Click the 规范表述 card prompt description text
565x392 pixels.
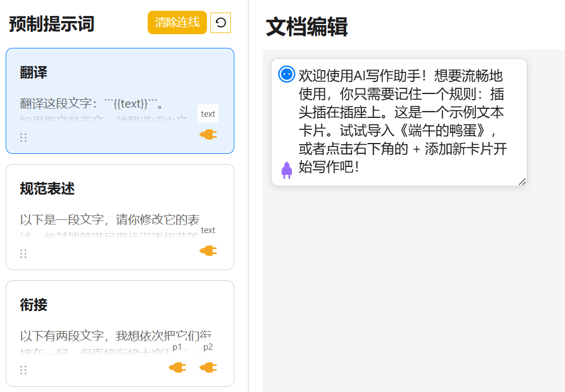coord(109,220)
